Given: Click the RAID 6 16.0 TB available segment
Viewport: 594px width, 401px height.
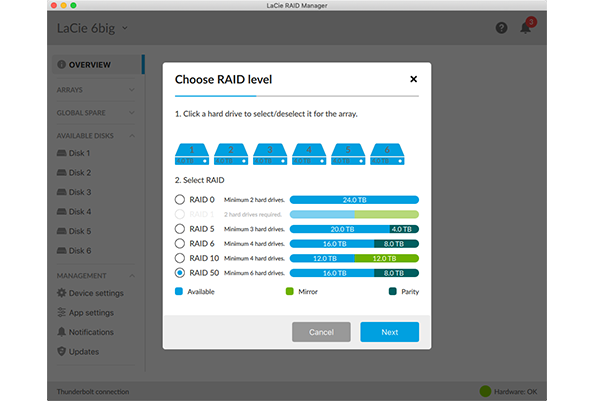Looking at the screenshot, I should (x=332, y=244).
